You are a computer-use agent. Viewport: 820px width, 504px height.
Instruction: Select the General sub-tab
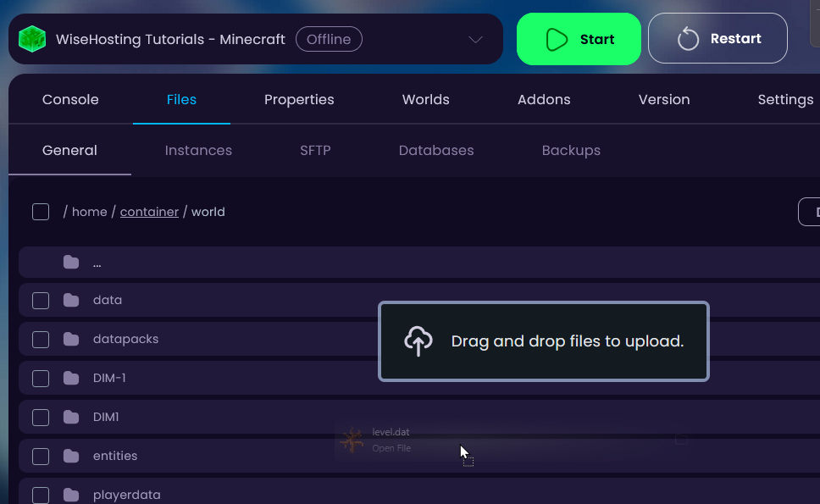(69, 150)
